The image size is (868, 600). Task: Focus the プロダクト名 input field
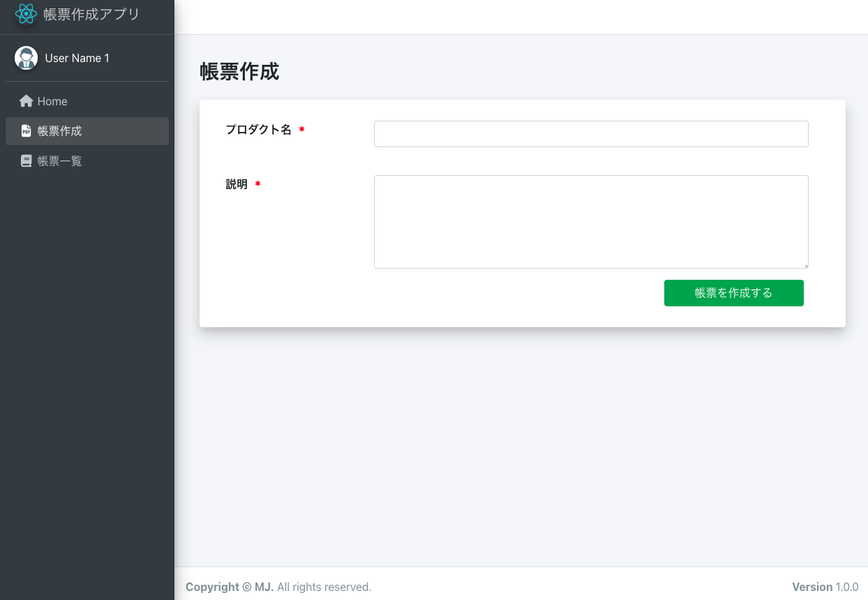pos(590,133)
